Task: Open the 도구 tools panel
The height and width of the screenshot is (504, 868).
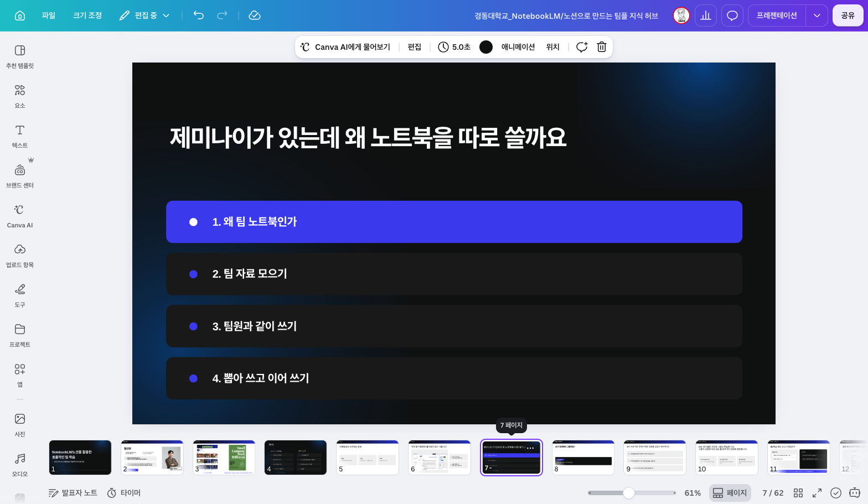Action: pyautogui.click(x=20, y=296)
